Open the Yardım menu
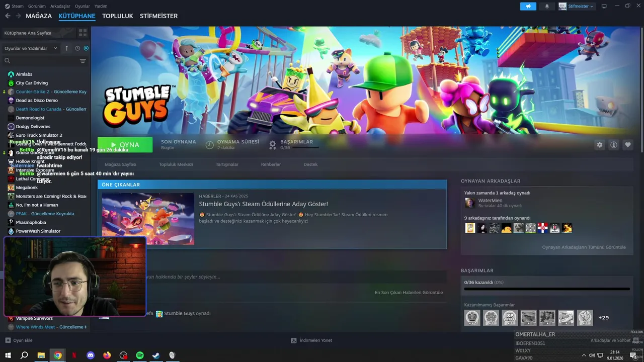The width and height of the screenshot is (644, 362). [x=101, y=6]
